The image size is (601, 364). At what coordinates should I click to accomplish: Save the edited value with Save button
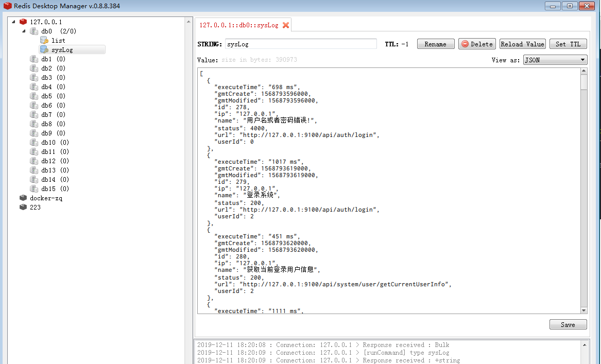coord(568,324)
